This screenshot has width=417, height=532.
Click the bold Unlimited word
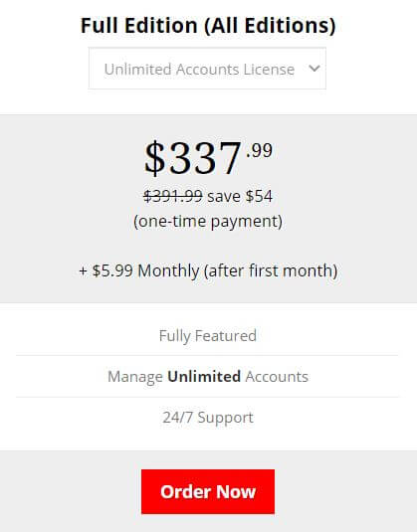point(204,377)
